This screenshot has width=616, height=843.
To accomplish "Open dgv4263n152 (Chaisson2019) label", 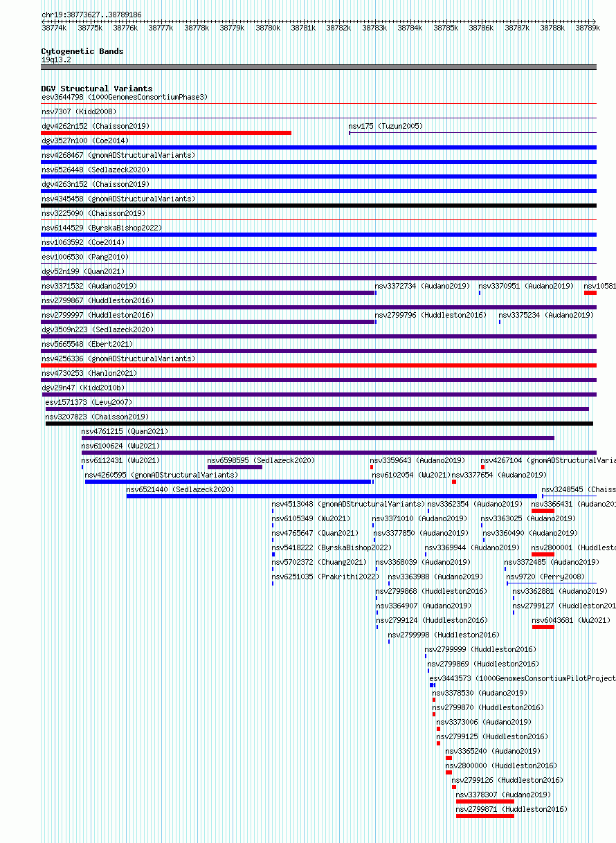I will pyautogui.click(x=96, y=184).
